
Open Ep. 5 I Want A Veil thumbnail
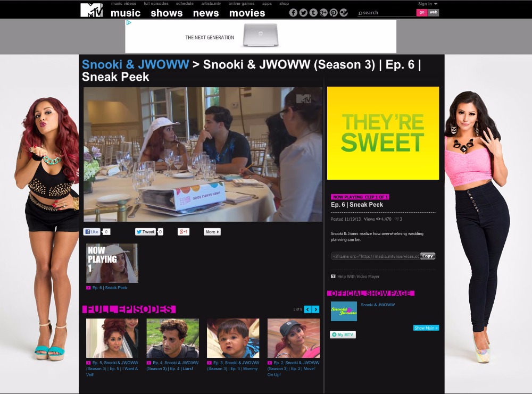coord(112,338)
